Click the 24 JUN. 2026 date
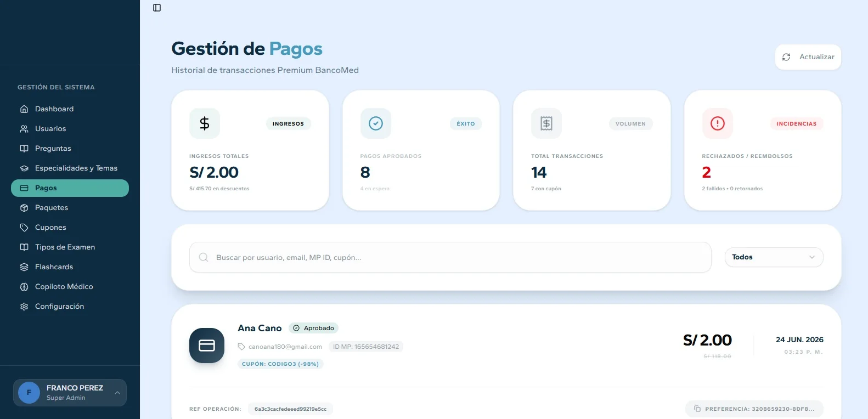 pos(799,339)
